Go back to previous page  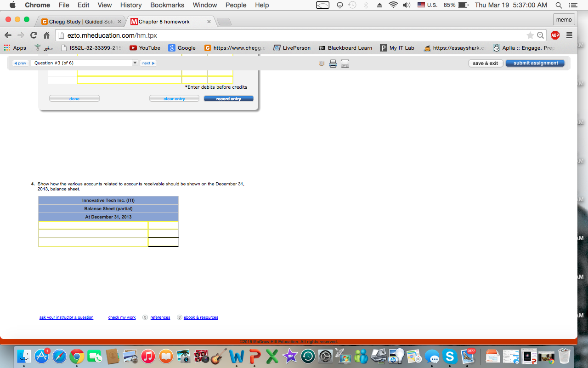coord(8,35)
